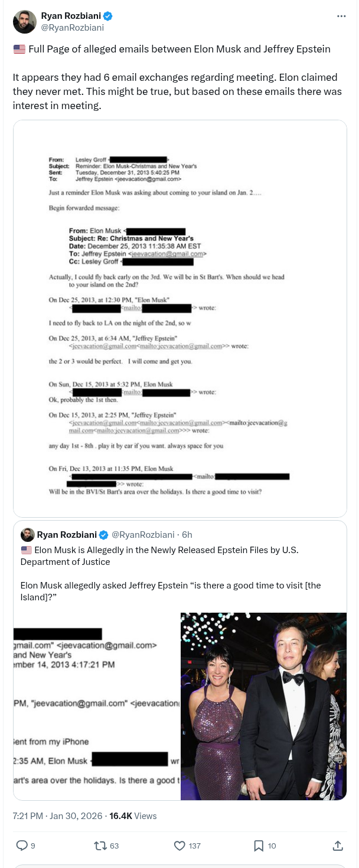The height and width of the screenshot is (868, 359).
Task: Open the full-page email document image
Action: (179, 318)
